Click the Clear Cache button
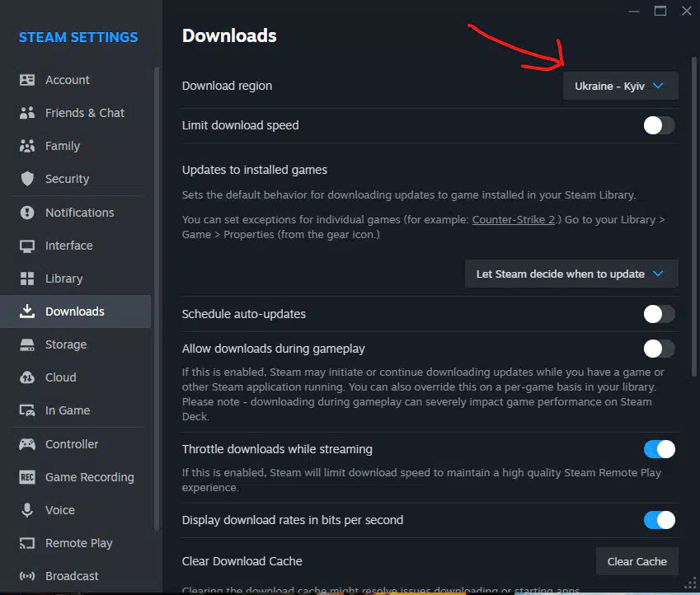Image resolution: width=700 pixels, height=595 pixels. click(x=637, y=561)
